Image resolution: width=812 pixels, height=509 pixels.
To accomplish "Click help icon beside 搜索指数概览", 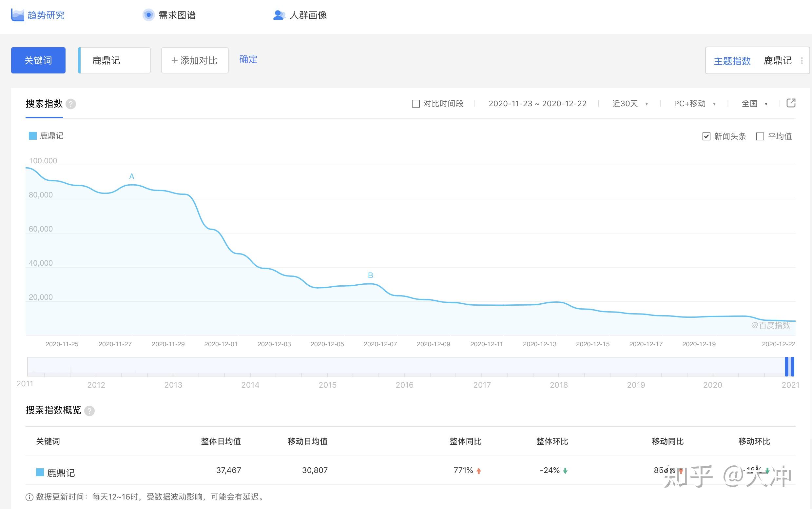I will (x=89, y=411).
